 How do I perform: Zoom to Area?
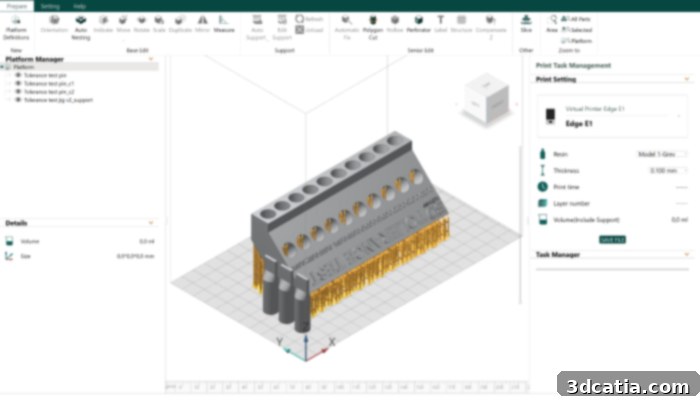(x=552, y=24)
